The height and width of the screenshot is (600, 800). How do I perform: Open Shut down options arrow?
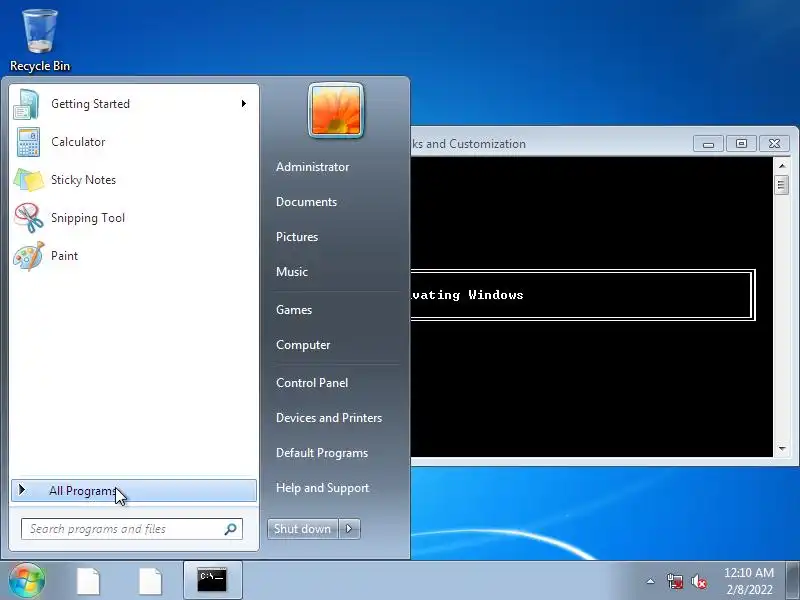pos(349,529)
